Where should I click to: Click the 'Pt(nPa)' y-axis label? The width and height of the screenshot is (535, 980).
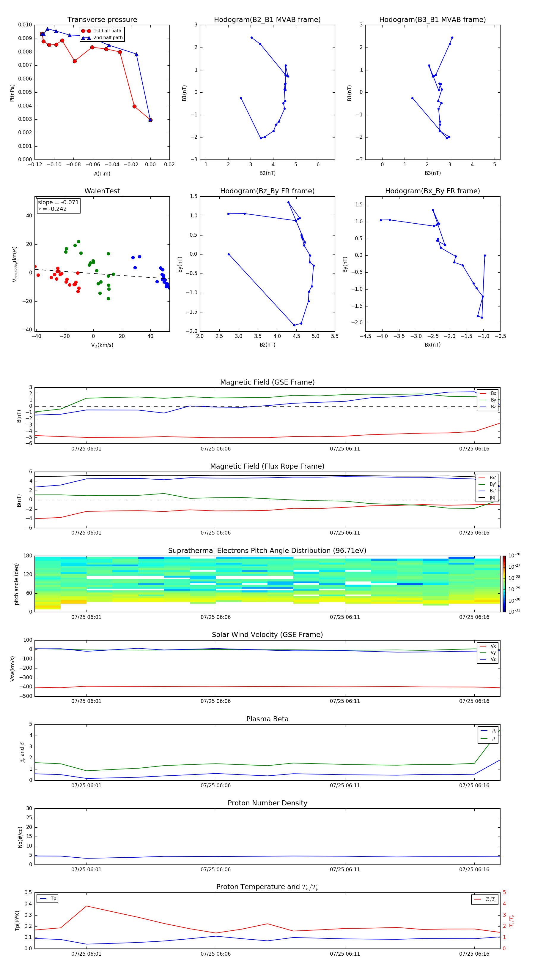coord(12,92)
